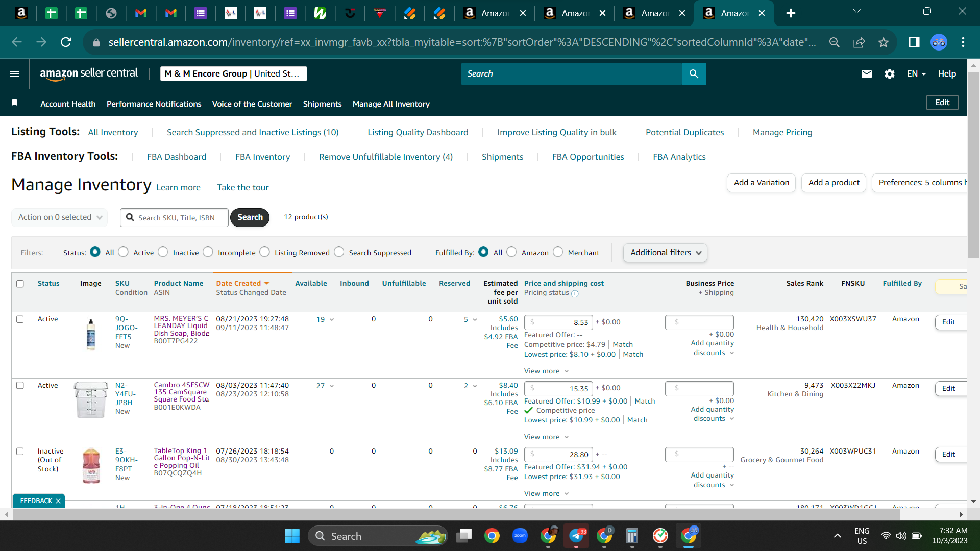
Task: Click the Add a product button
Action: [x=834, y=183]
